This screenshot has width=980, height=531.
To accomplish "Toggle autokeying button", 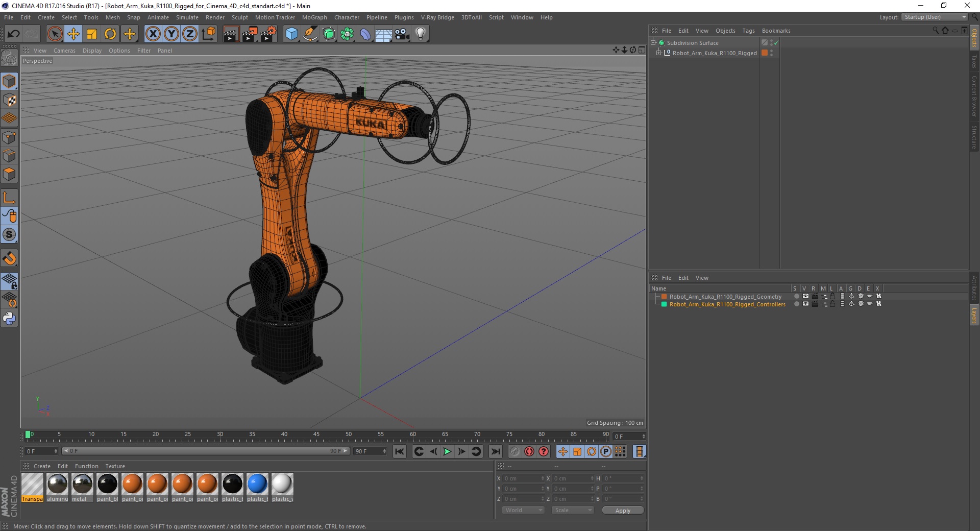I will (529, 451).
